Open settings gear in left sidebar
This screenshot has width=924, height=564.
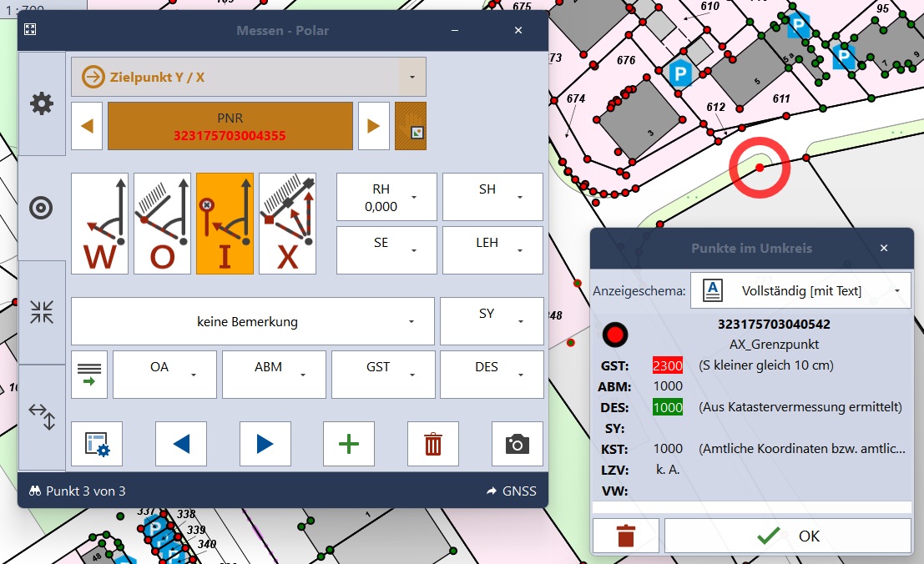coord(42,103)
